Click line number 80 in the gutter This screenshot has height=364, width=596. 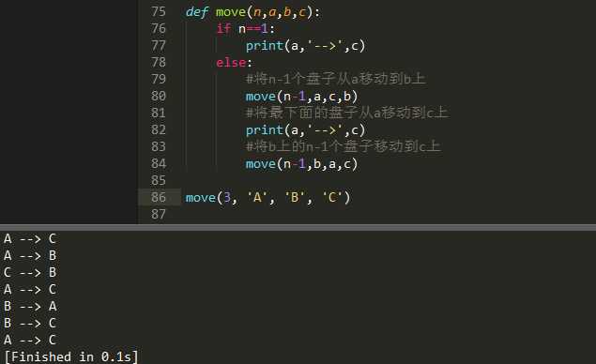pos(159,96)
